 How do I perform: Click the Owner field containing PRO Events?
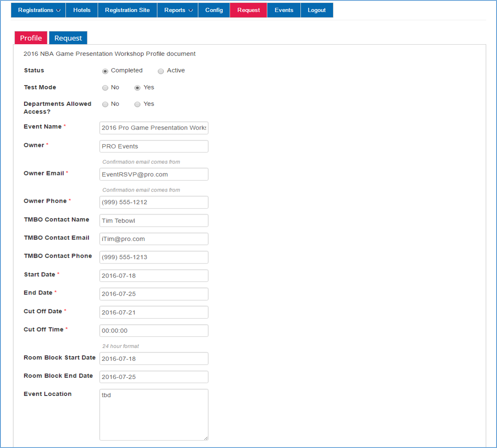154,146
